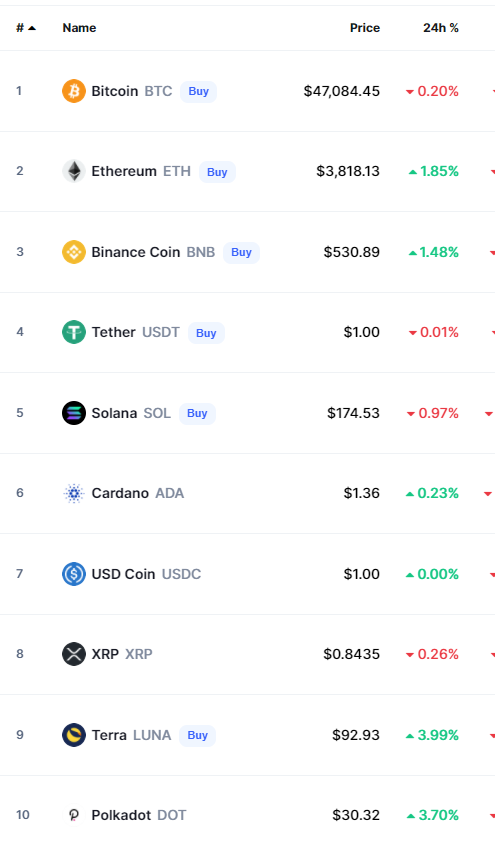
Task: Click the Tether green logo icon
Action: point(74,332)
